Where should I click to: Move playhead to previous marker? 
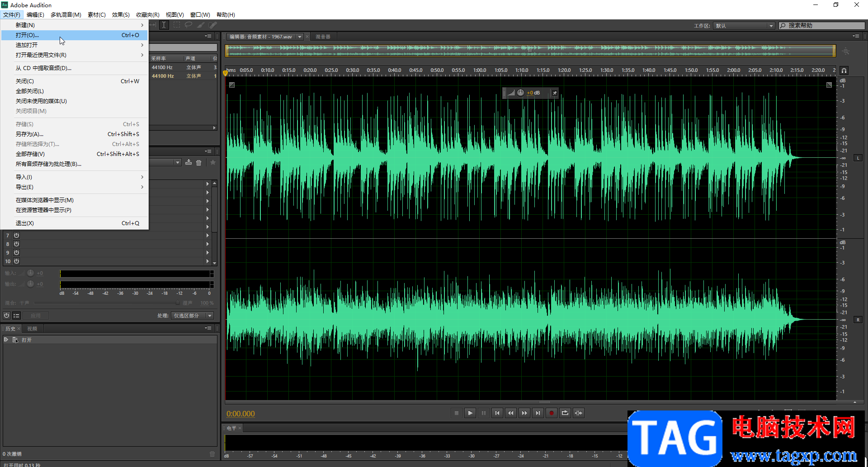[497, 413]
